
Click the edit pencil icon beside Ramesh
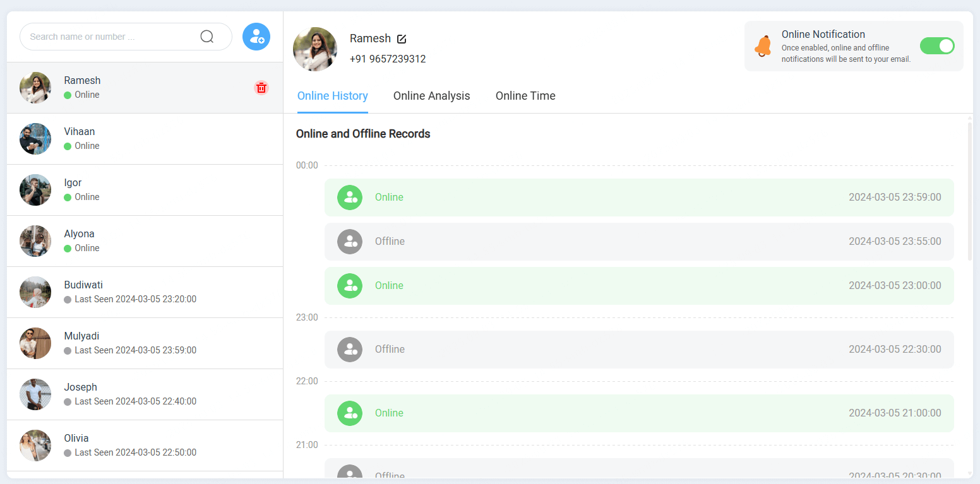click(x=402, y=39)
